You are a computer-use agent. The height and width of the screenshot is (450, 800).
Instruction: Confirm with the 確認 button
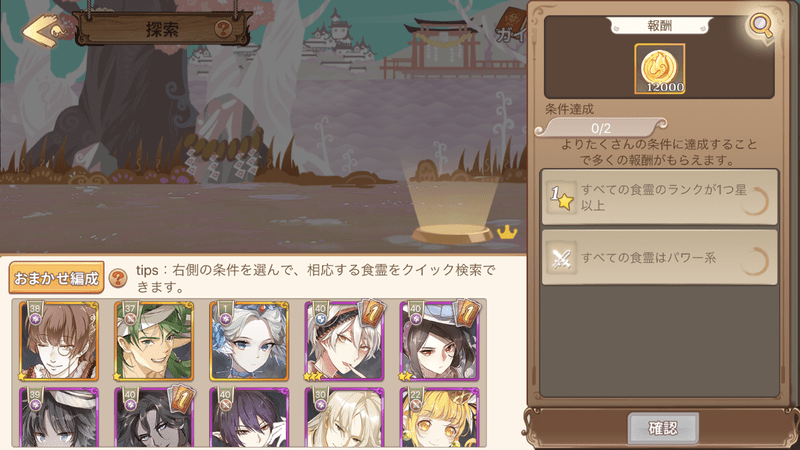[x=663, y=428]
